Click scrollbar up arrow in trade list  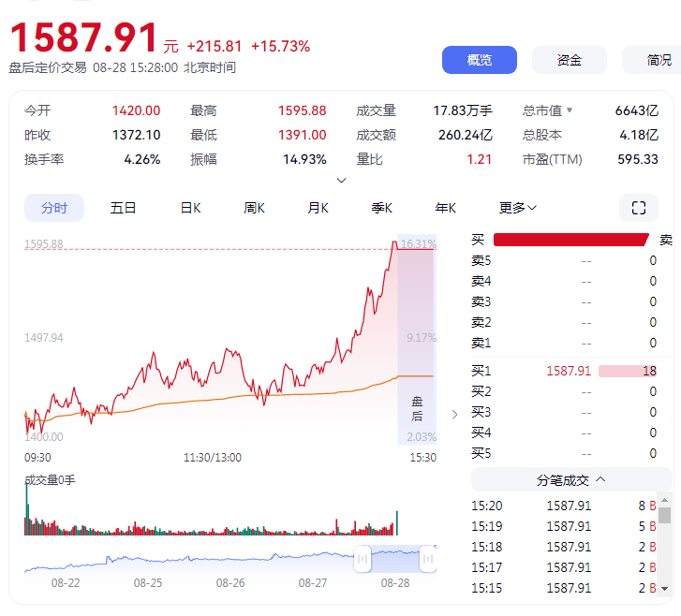664,501
